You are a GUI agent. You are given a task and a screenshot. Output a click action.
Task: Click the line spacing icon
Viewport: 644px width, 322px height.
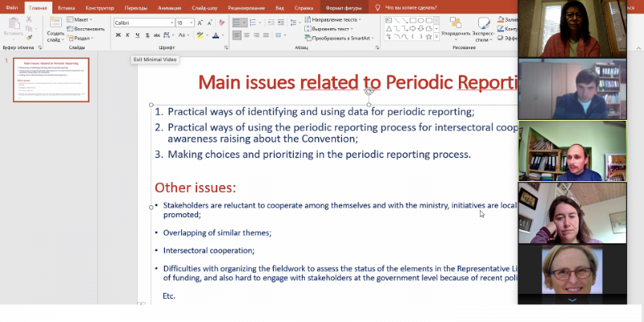coord(293,23)
